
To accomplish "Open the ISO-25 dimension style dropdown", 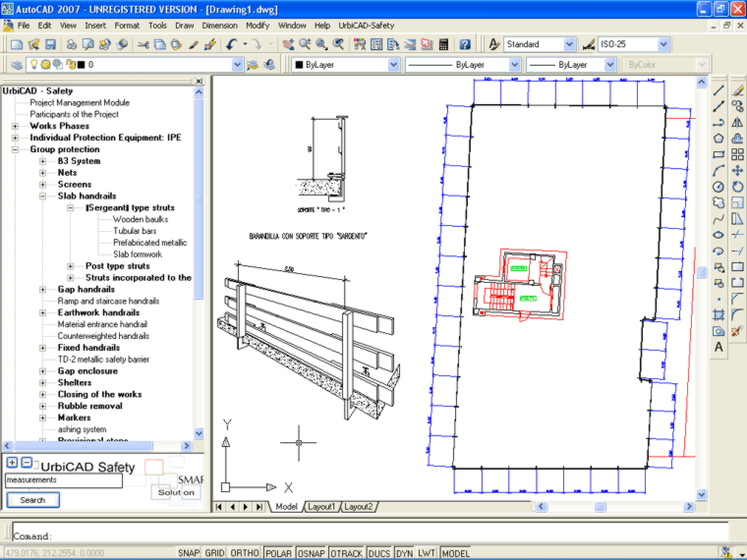I will coord(663,44).
